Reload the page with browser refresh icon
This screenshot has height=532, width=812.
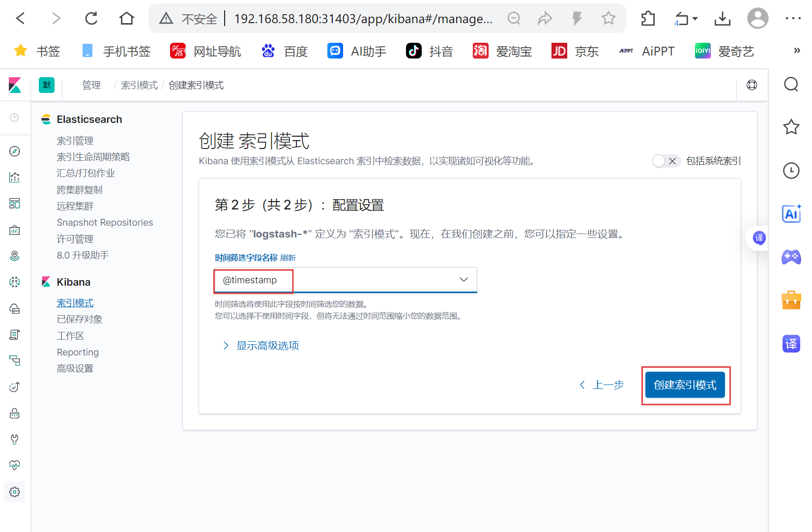91,19
